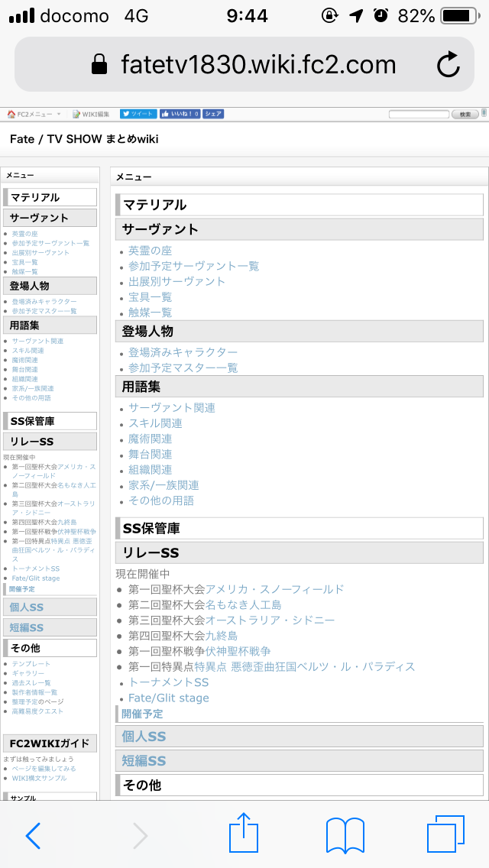Screen dimensions: 489x868
Task: Tap the Safari back arrow
Action: 33,835
